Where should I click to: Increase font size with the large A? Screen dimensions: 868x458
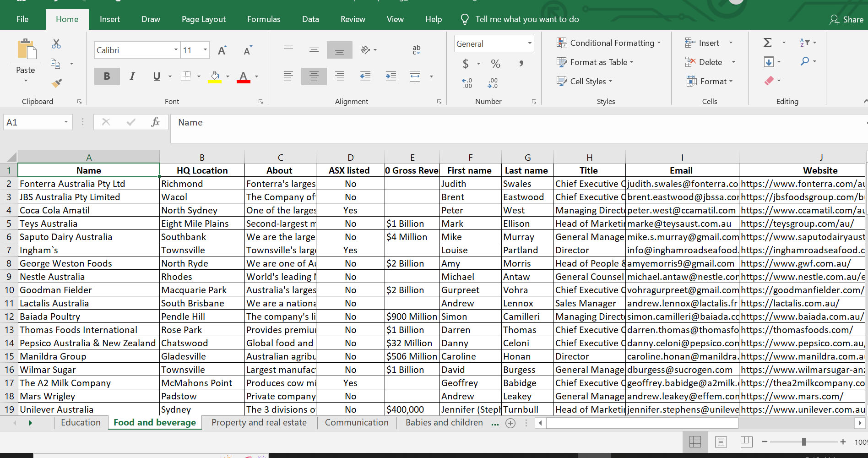pos(222,50)
